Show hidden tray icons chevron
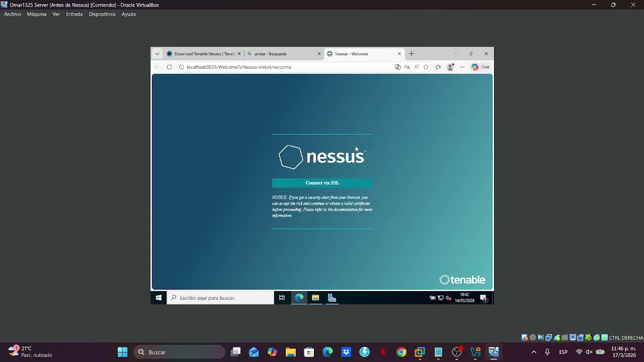 [534, 352]
